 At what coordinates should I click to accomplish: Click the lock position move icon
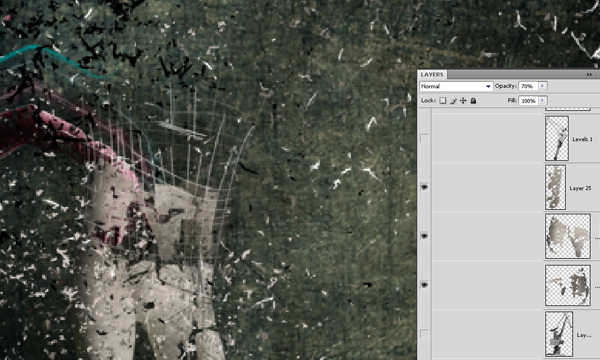(x=463, y=101)
